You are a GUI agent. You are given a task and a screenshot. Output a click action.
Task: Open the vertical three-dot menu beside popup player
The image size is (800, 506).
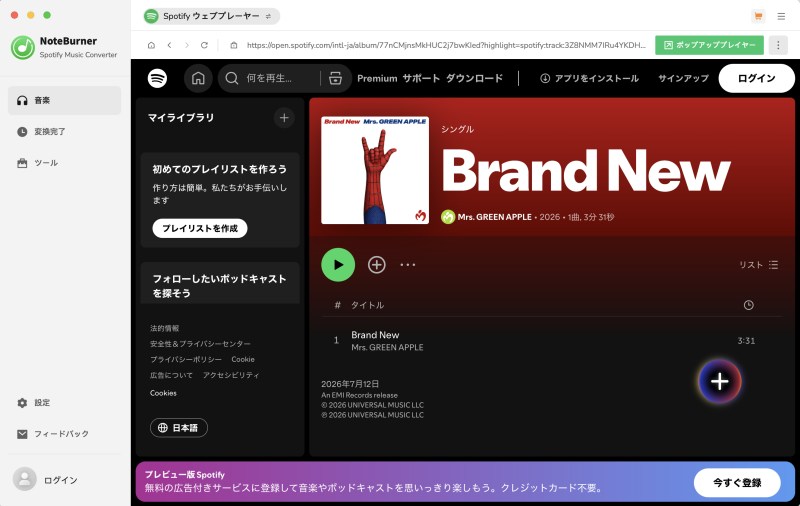(778, 45)
